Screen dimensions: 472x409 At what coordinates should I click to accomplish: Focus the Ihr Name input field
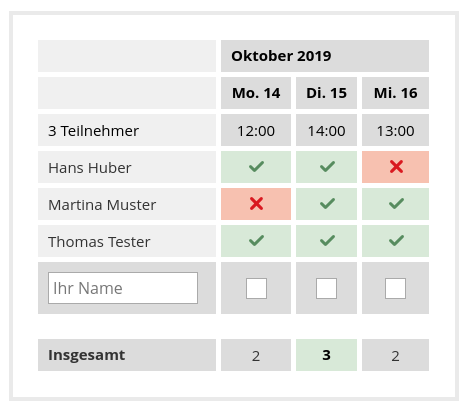tap(123, 288)
